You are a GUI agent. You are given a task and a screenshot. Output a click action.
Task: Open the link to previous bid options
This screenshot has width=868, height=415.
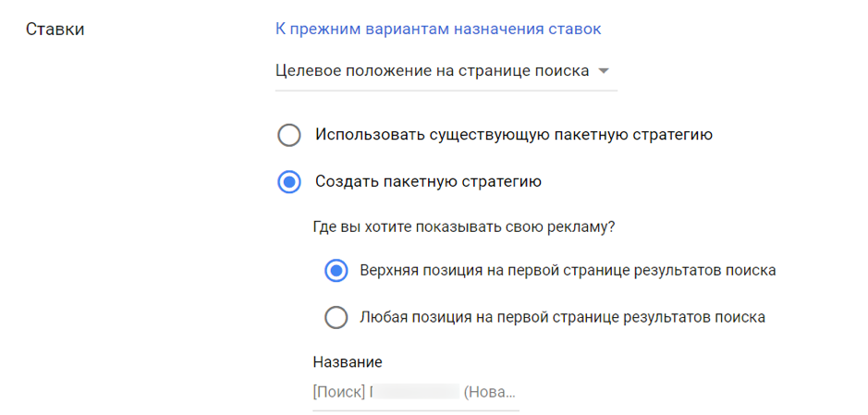point(438,29)
